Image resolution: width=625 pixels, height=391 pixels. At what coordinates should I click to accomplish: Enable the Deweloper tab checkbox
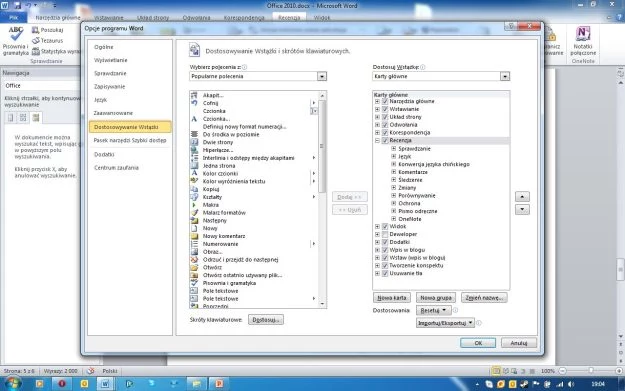pyautogui.click(x=385, y=234)
